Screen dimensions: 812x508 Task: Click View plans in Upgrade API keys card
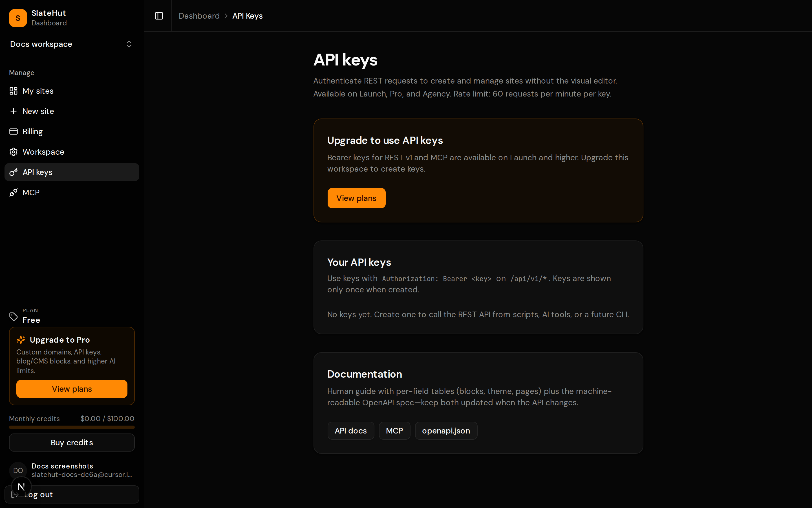coord(356,198)
